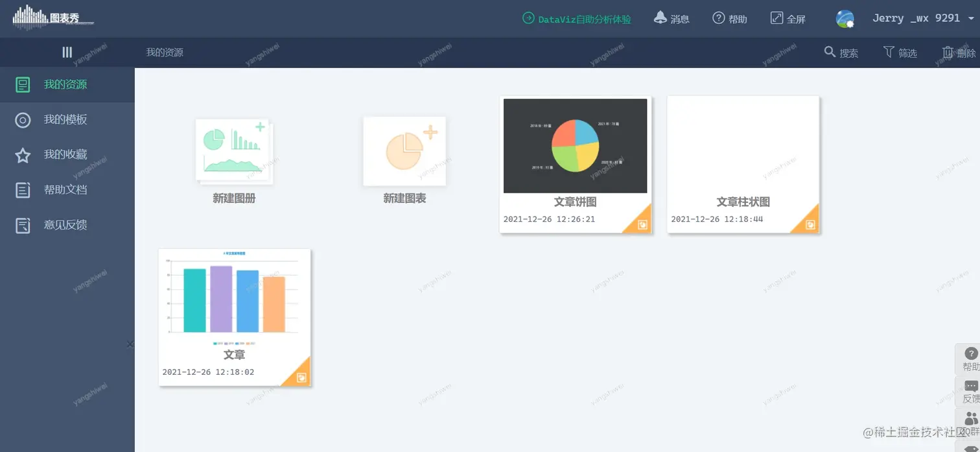Click the 文章柱状图 title
This screenshot has height=452, width=980.
(x=743, y=202)
